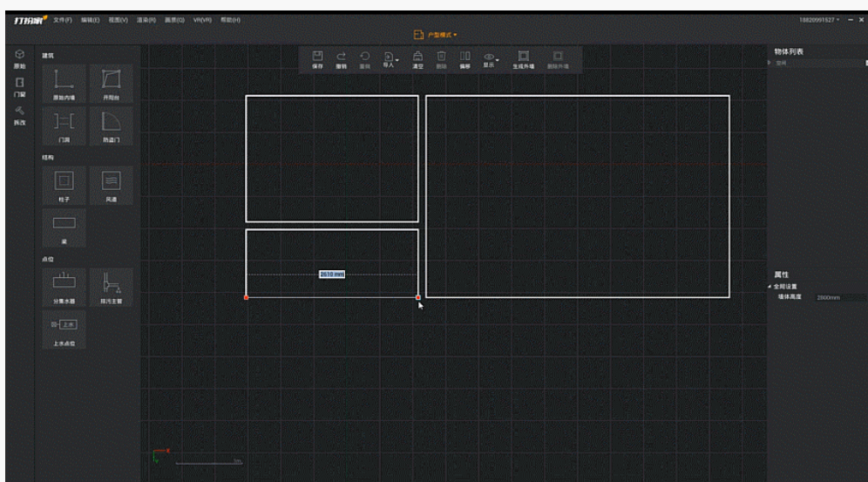
Task: Click the right red wall endpoint handle
Action: click(x=418, y=298)
